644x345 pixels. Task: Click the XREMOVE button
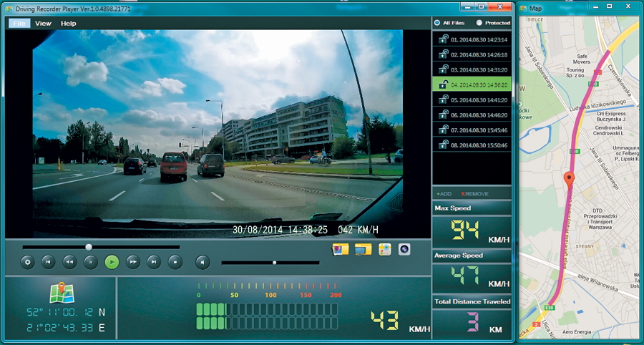[x=474, y=194]
